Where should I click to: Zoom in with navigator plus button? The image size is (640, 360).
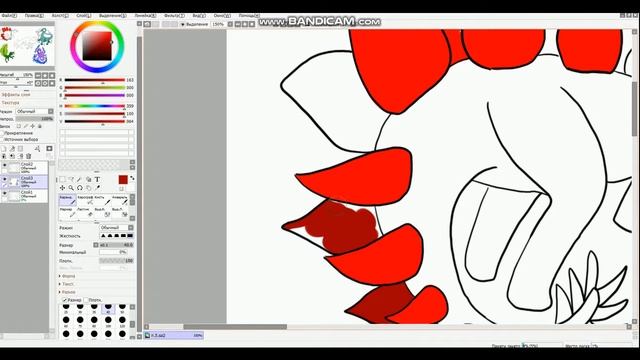[45, 76]
